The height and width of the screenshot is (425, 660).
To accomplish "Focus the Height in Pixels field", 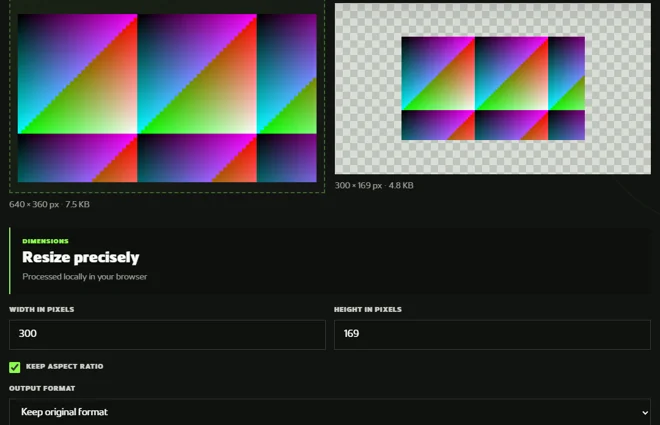I will 492,335.
